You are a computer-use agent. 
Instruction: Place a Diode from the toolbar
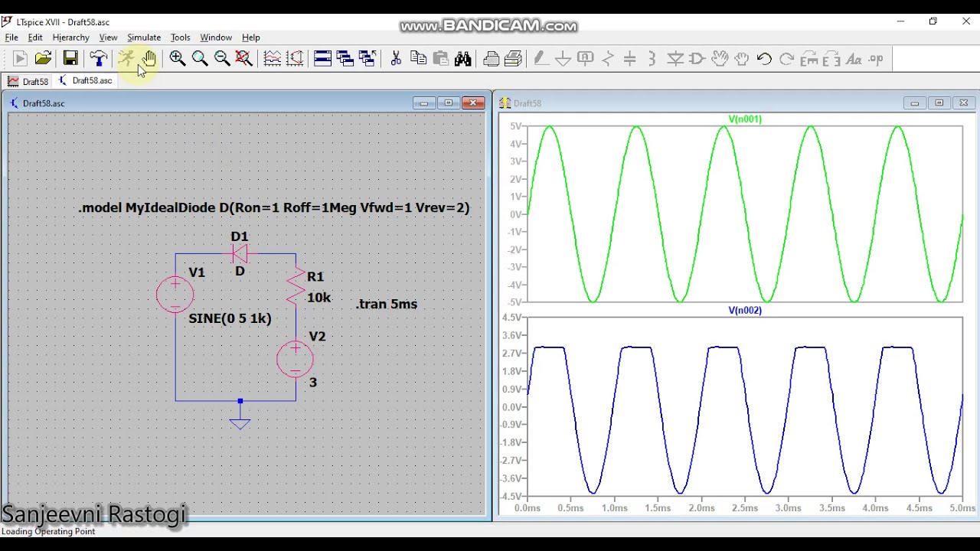675,58
